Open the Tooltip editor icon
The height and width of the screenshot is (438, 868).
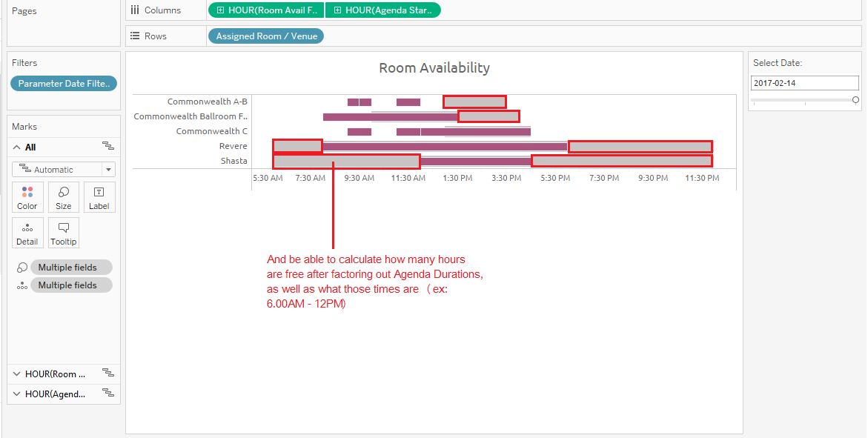click(x=63, y=233)
